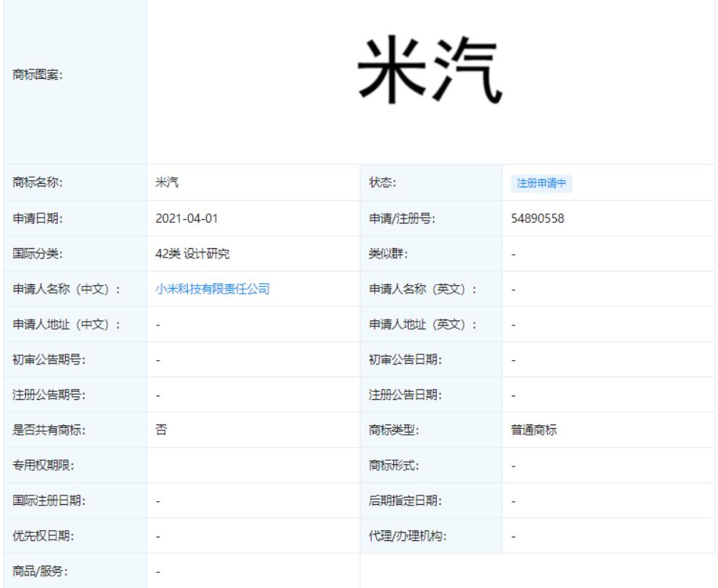Click trademark type value 普通商标

[534, 430]
